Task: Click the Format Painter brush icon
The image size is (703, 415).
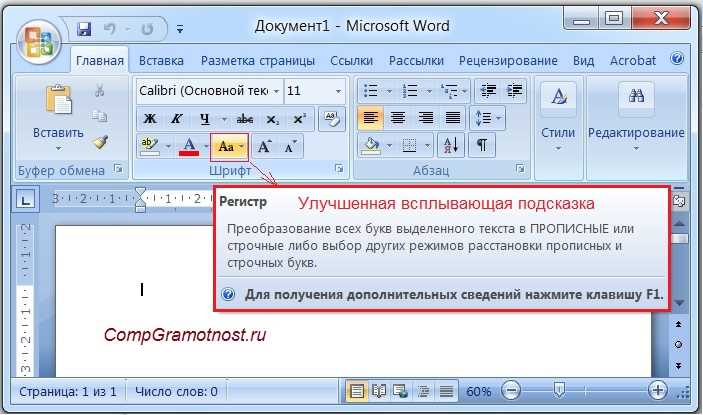Action: [100, 142]
